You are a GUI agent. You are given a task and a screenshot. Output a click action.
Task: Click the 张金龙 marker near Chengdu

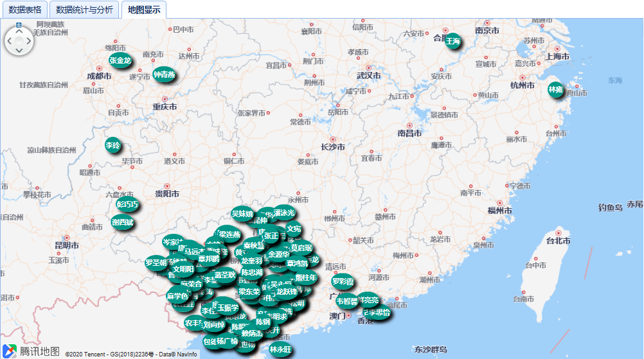(x=120, y=60)
